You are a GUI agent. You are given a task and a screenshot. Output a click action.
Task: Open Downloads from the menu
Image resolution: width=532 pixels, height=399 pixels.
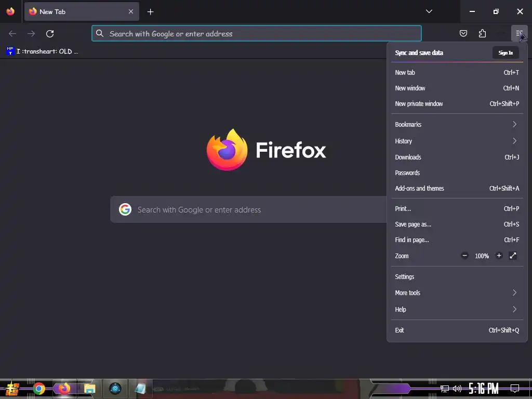[x=457, y=157]
